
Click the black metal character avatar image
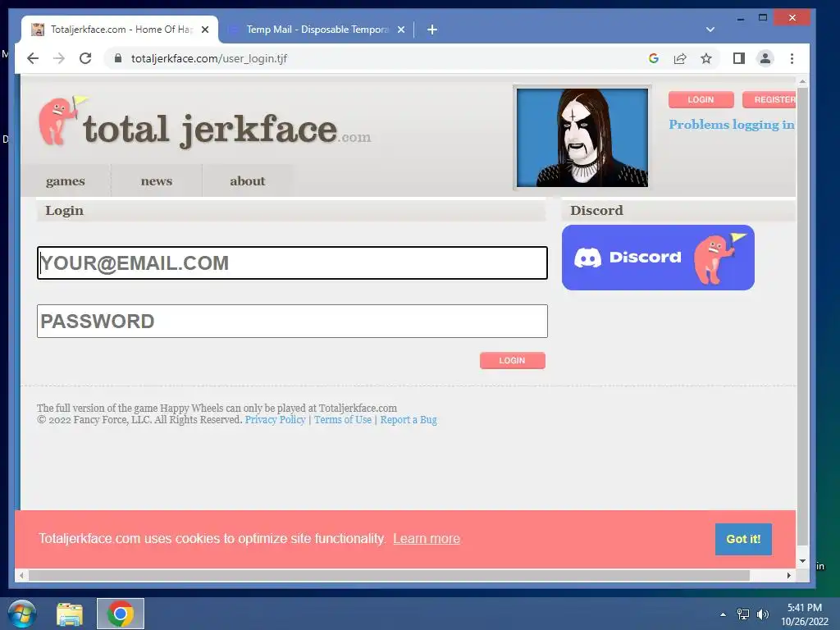tap(582, 138)
